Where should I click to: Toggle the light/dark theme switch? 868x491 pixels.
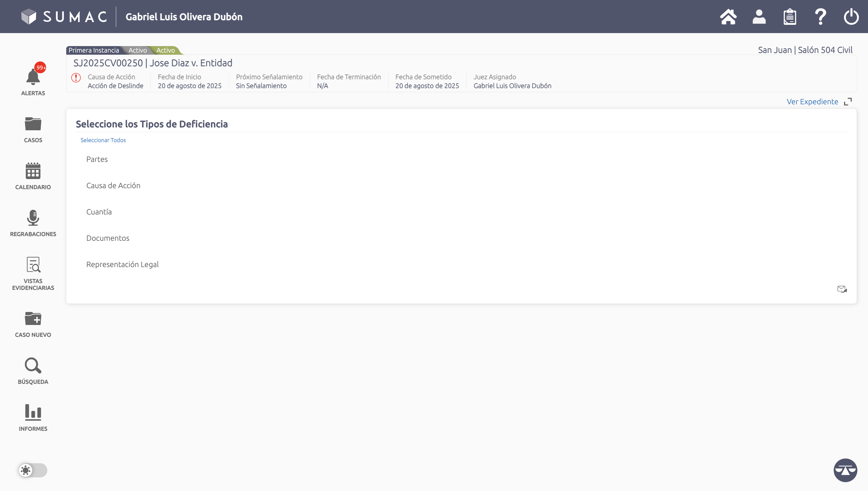(33, 470)
